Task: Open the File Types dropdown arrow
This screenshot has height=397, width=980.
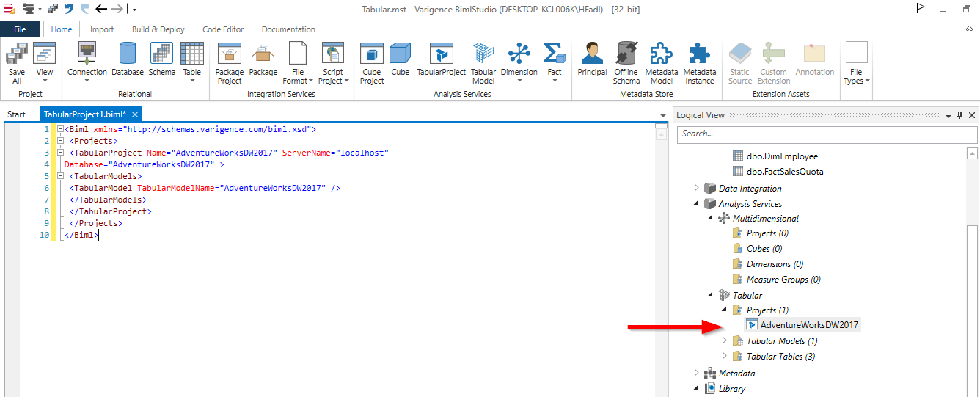Action: point(868,81)
